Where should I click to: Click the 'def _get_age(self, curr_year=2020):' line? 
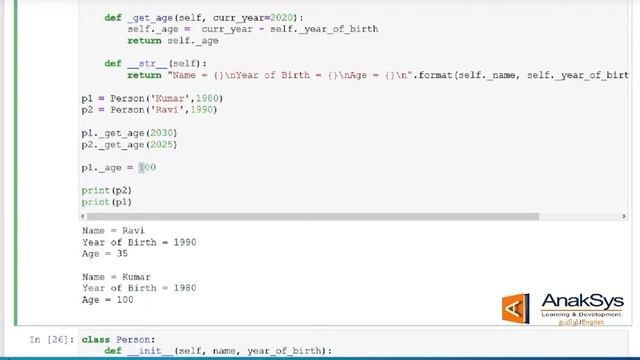(x=204, y=18)
